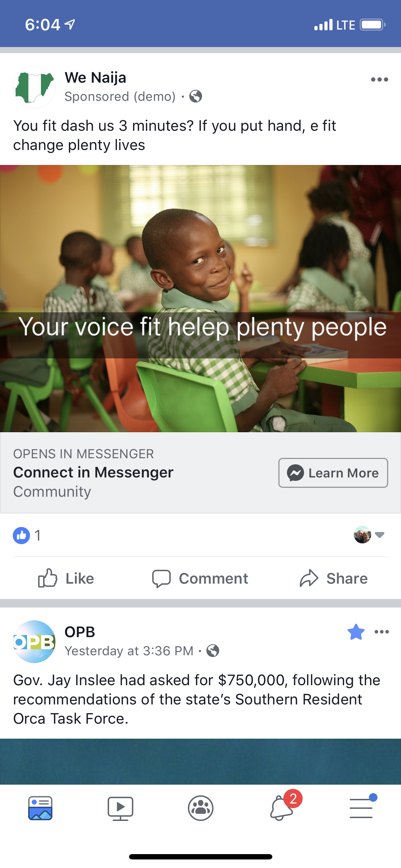The width and height of the screenshot is (401, 868).
Task: Open three-dot options on We Naija post
Action: 379,79
